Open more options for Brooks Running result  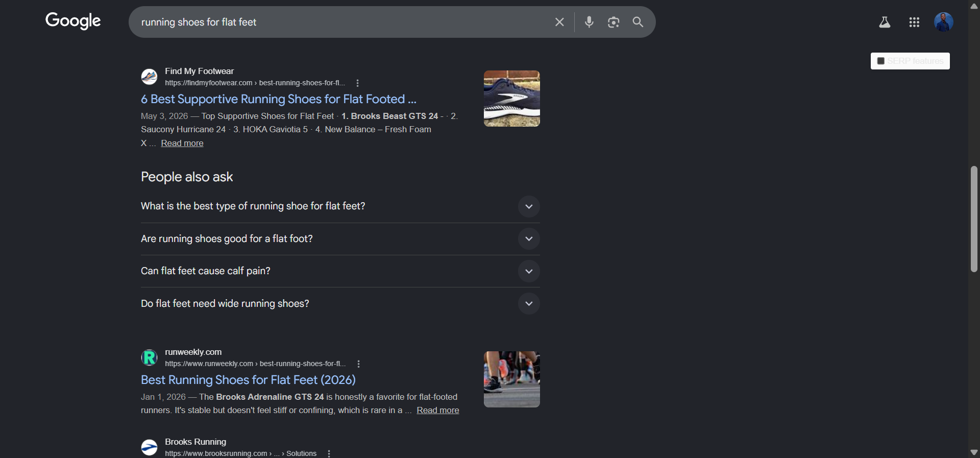tap(329, 453)
